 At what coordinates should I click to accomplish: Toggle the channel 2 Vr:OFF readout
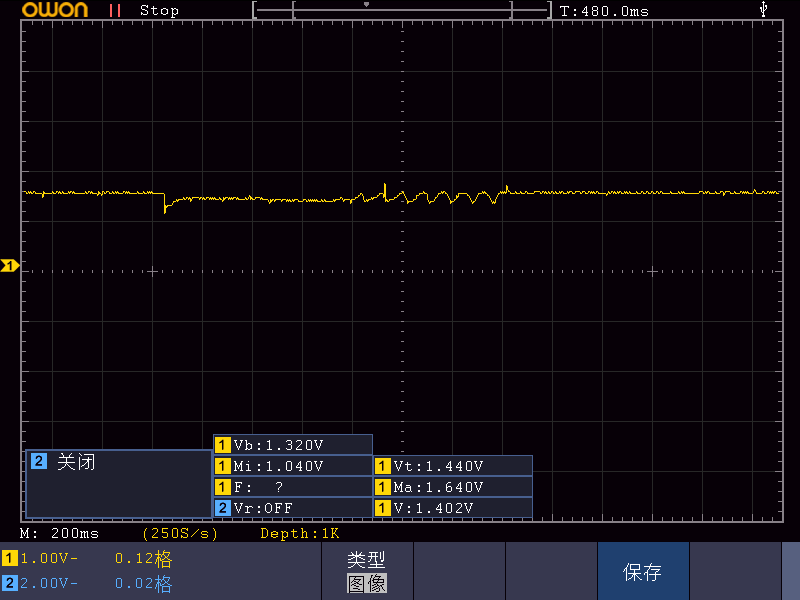pos(293,508)
